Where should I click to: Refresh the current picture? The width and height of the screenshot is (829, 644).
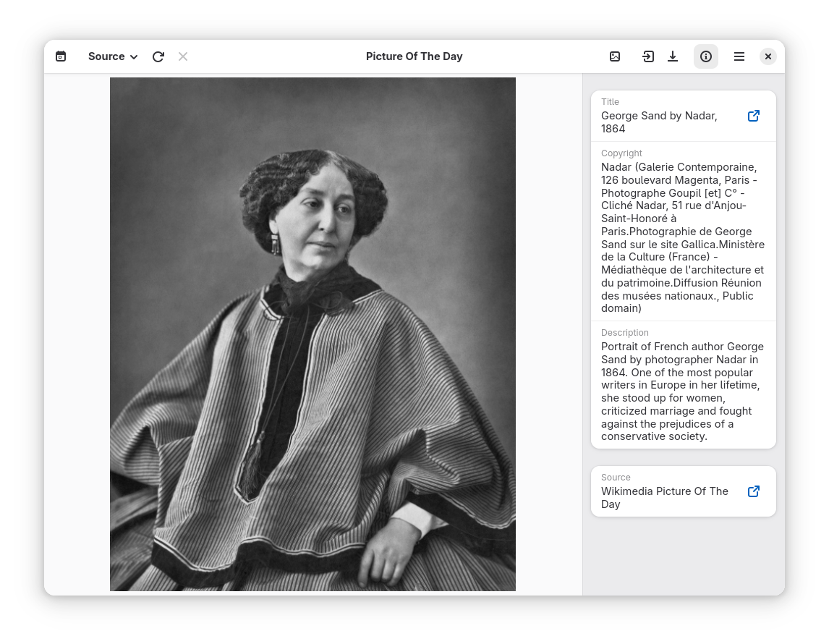click(x=158, y=56)
